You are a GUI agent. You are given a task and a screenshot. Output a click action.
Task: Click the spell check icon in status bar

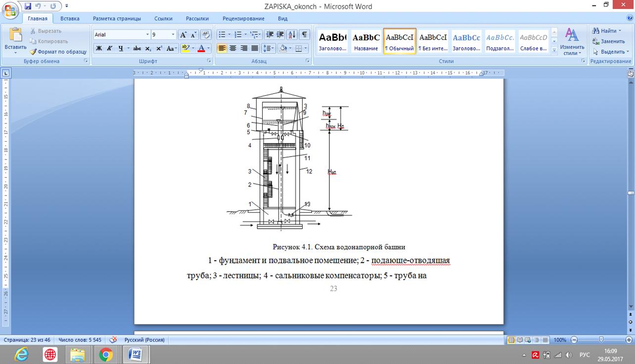click(x=113, y=340)
